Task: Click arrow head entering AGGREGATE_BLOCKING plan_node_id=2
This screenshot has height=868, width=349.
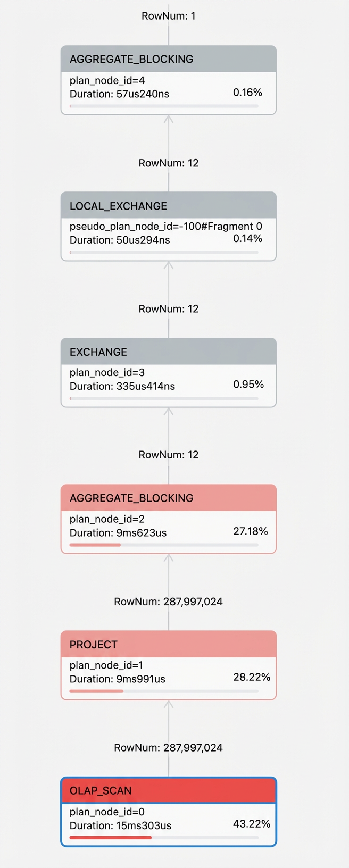Action: coord(169,558)
